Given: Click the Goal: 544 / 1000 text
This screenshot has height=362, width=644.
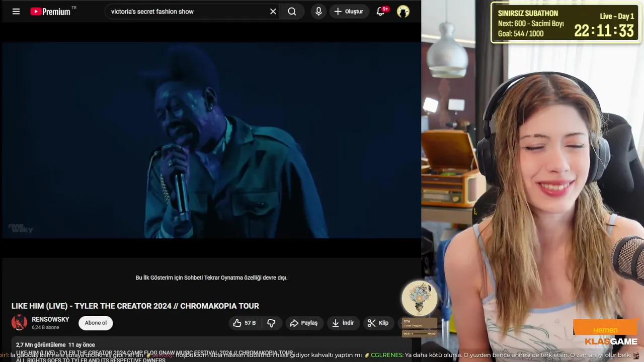Looking at the screenshot, I should (x=521, y=34).
